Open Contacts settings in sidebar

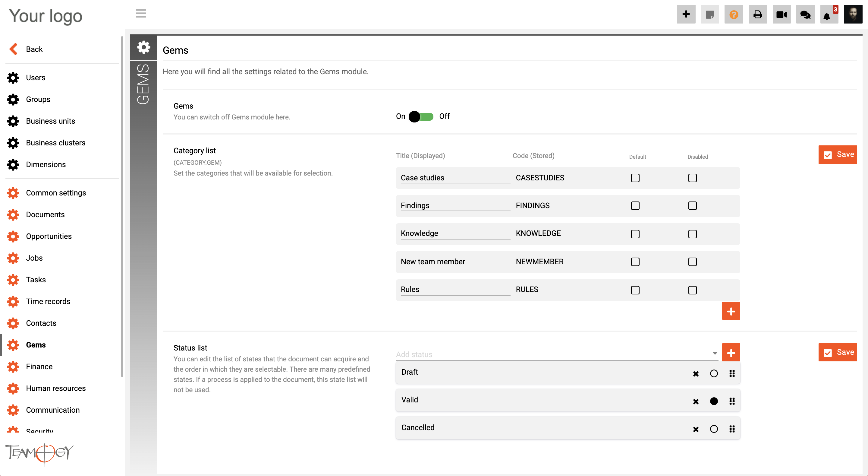(41, 323)
